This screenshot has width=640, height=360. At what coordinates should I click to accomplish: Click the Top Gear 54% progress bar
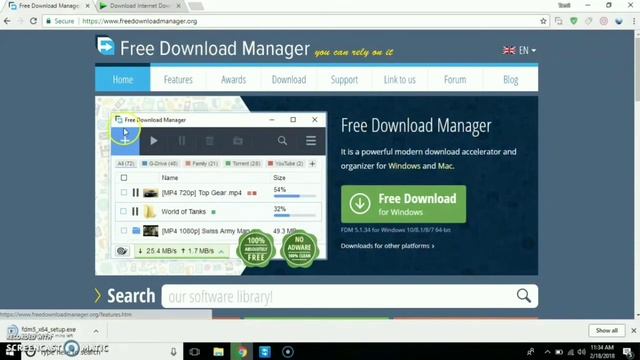point(295,196)
